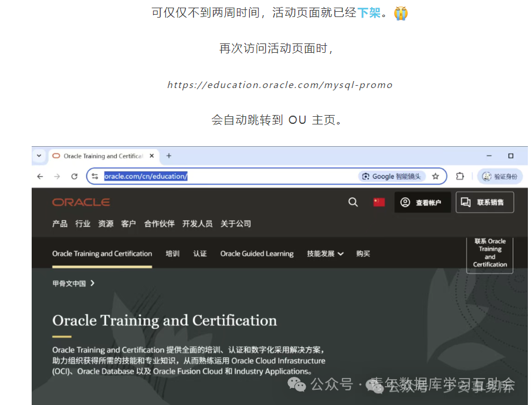Open the 关于公司 menu
This screenshot has width=532, height=405.
click(236, 224)
